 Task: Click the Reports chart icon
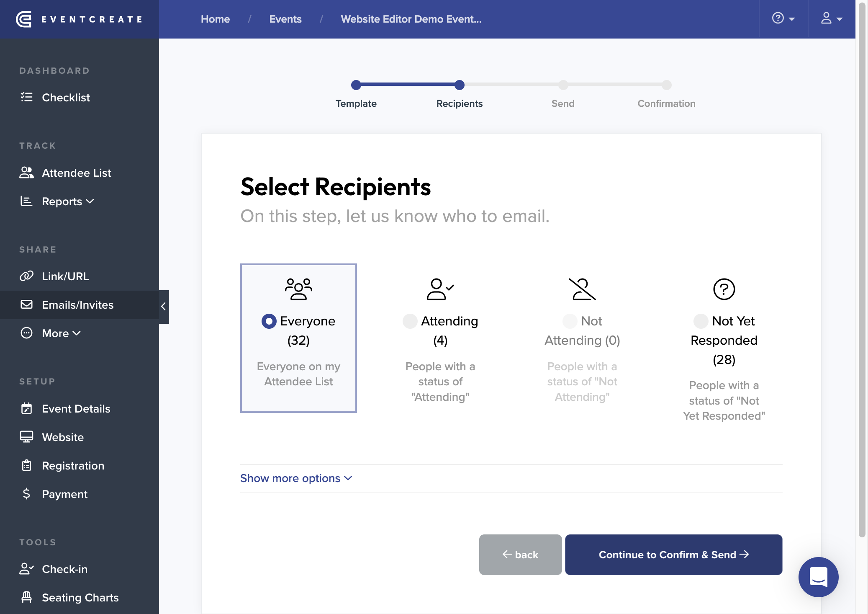click(27, 201)
